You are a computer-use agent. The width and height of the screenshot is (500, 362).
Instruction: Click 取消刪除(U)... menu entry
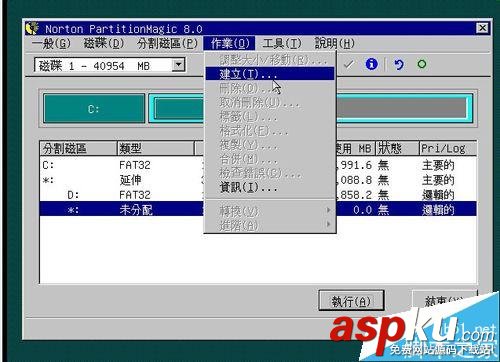270,102
